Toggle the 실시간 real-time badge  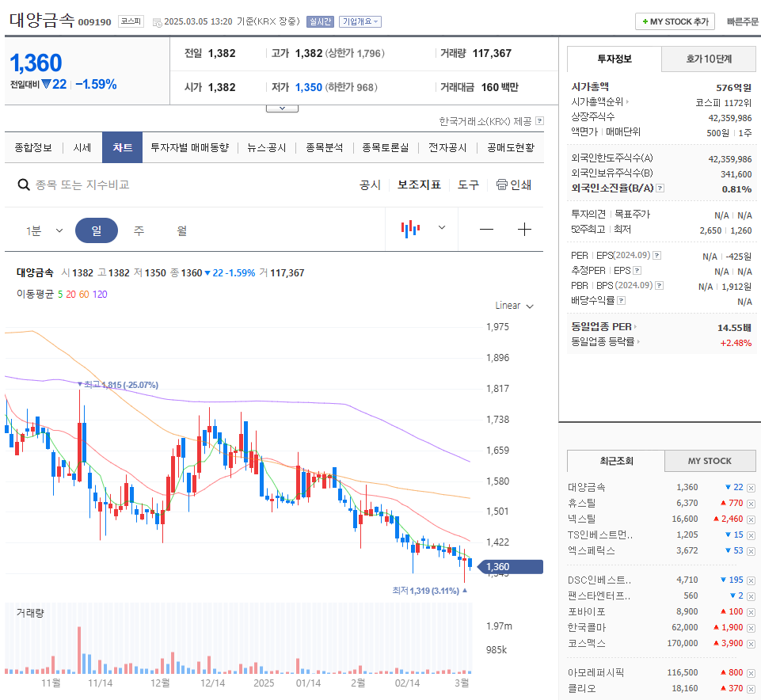[x=320, y=22]
